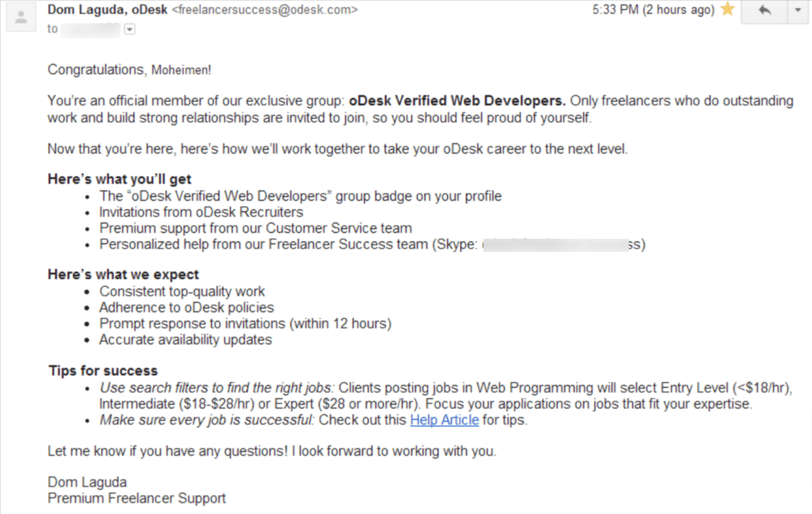Click the 'Premium Freelancer Support' signature line
This screenshot has height=514, width=812.
click(137, 498)
